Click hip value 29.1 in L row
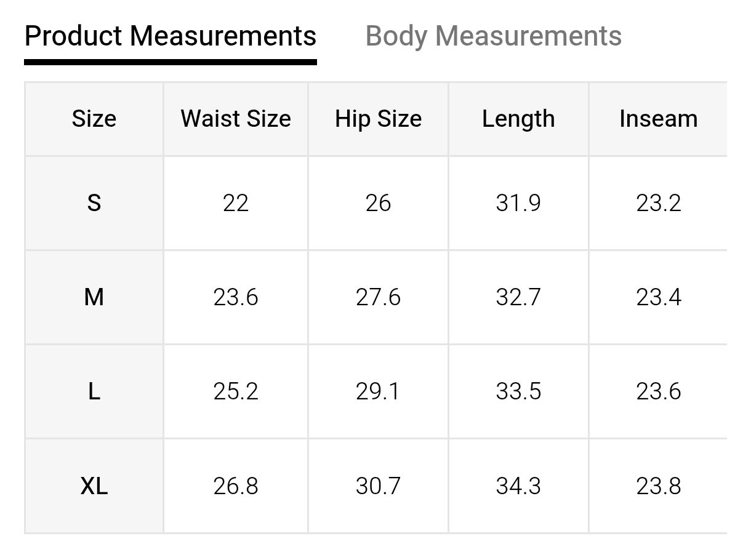The width and height of the screenshot is (751, 560). [x=378, y=391]
